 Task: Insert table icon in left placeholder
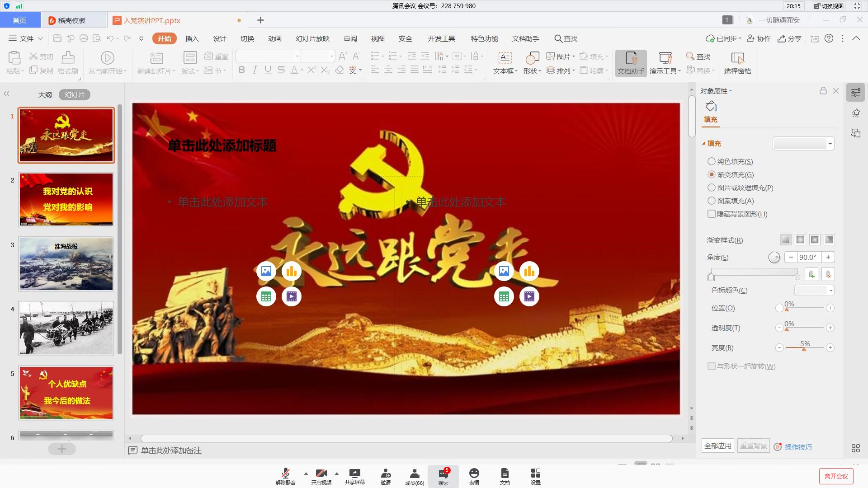coord(266,296)
